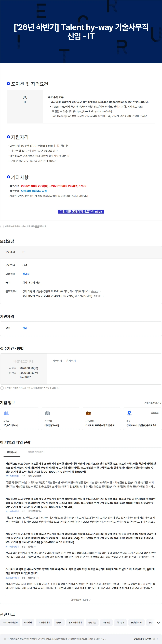
Task: Click the 정규직 employment type link
Action: click(26, 274)
